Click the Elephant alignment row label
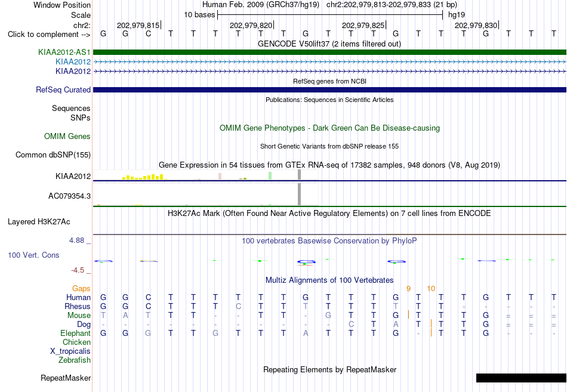The width and height of the screenshot is (567, 392). pyautogui.click(x=76, y=333)
